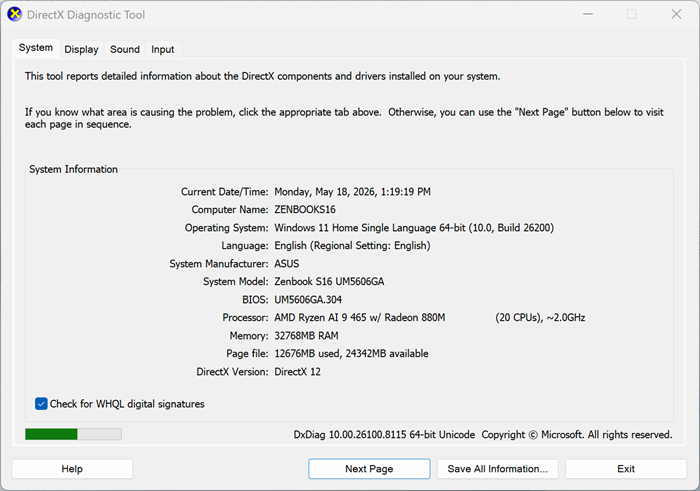Click the DxDiag 10.00.26100.8115 version text
The width and height of the screenshot is (700, 491).
point(384,435)
